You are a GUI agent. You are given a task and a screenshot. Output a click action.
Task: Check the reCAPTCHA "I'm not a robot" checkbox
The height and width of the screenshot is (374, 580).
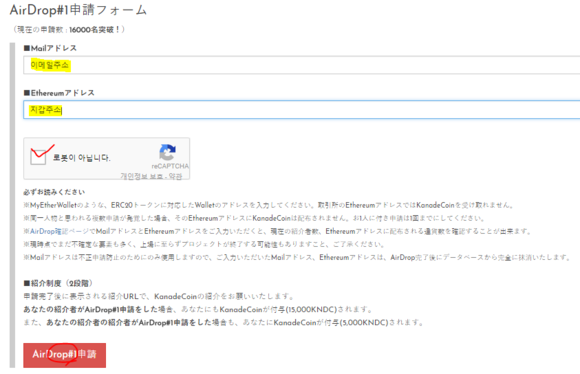point(38,157)
